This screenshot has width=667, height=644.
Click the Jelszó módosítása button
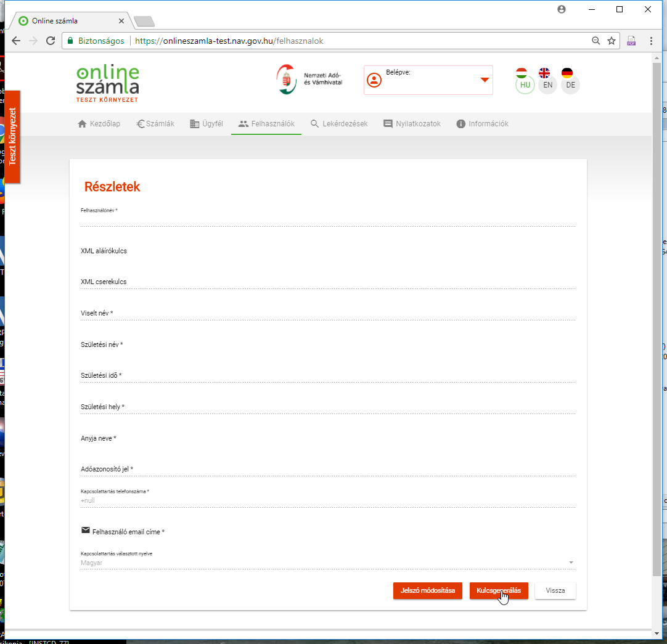(428, 590)
